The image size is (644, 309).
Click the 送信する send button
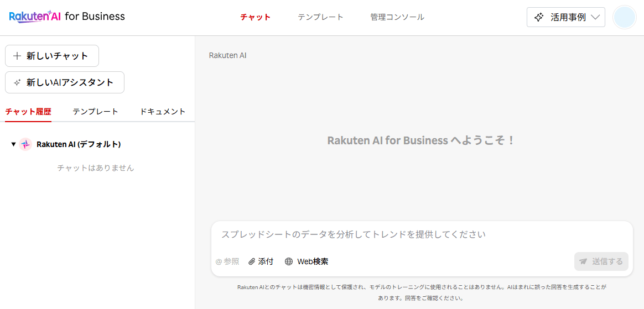601,261
